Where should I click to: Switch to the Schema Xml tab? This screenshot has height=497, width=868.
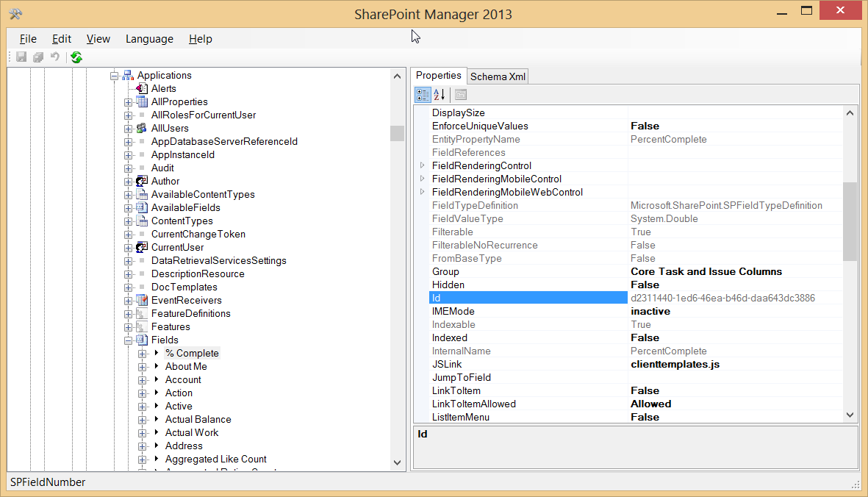pyautogui.click(x=498, y=76)
